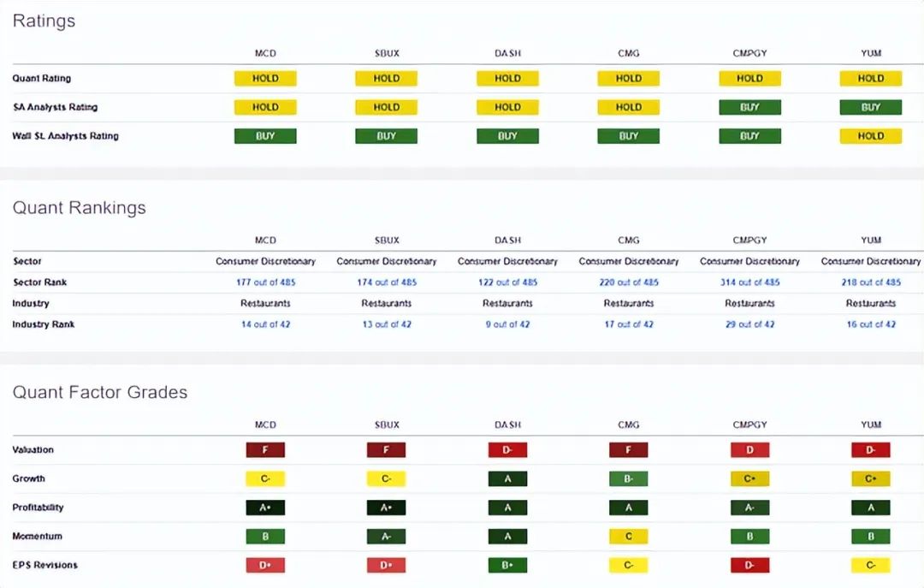Select YUM SA Analysts Rating BUY badge
Image resolution: width=924 pixels, height=588 pixels.
pyautogui.click(x=871, y=107)
